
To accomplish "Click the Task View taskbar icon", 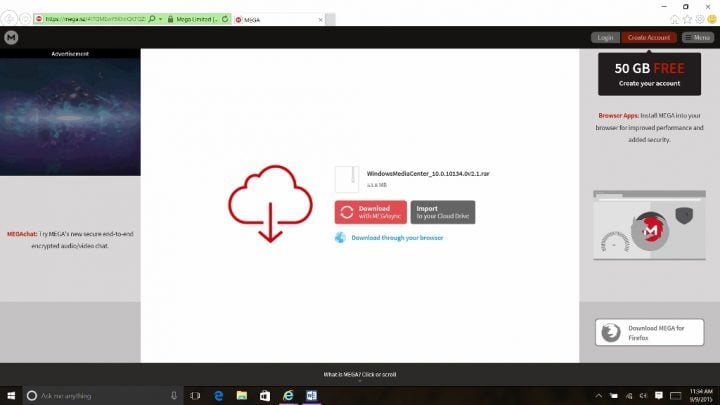I will coord(195,395).
